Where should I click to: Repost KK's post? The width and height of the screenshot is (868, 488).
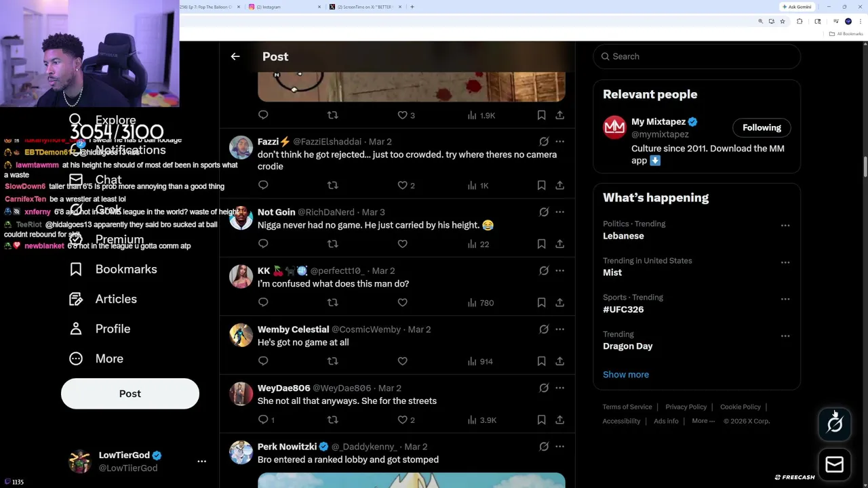332,302
